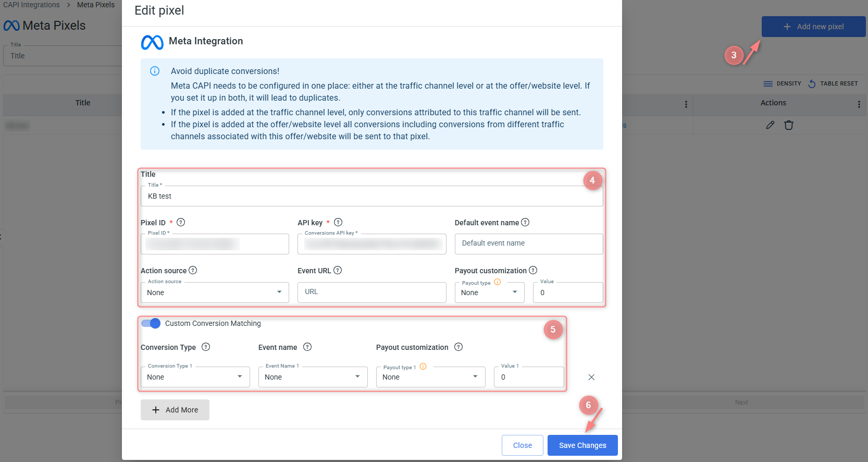Click the Title filter field on Meta Pixels page

point(63,56)
